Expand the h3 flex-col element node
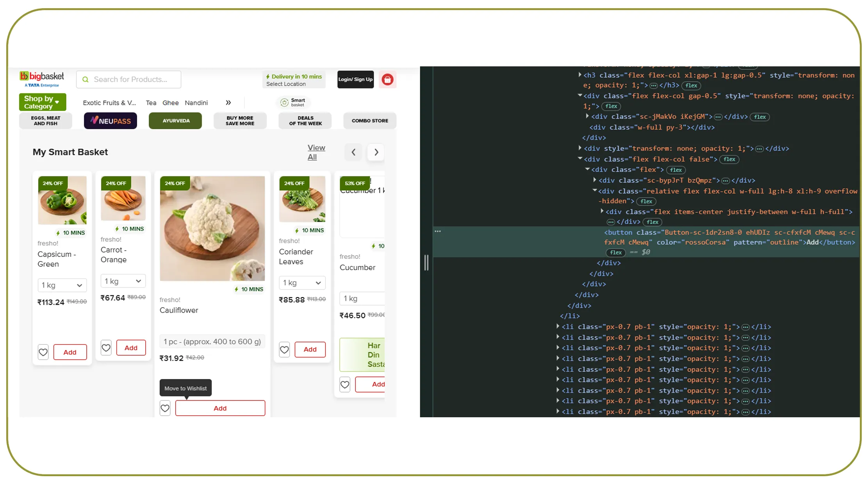This screenshot has width=868, height=484. click(580, 75)
